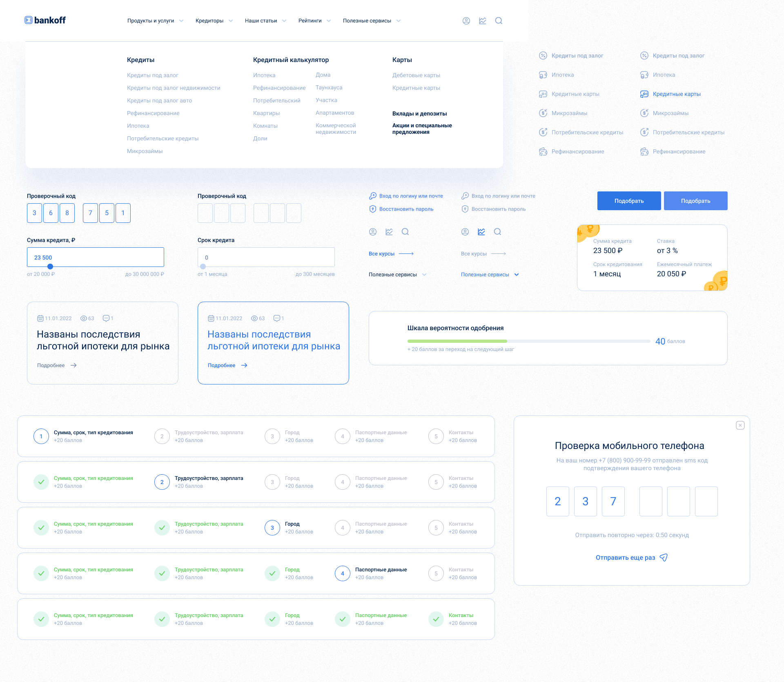Open Вклады и депозиты menu entry

[x=419, y=113]
